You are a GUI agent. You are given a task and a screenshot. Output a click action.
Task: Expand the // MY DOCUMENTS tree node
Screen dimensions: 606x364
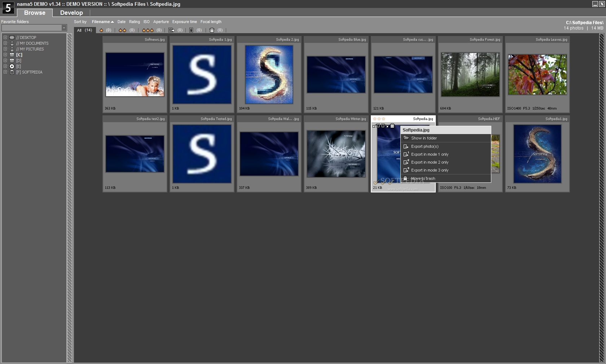(5, 43)
